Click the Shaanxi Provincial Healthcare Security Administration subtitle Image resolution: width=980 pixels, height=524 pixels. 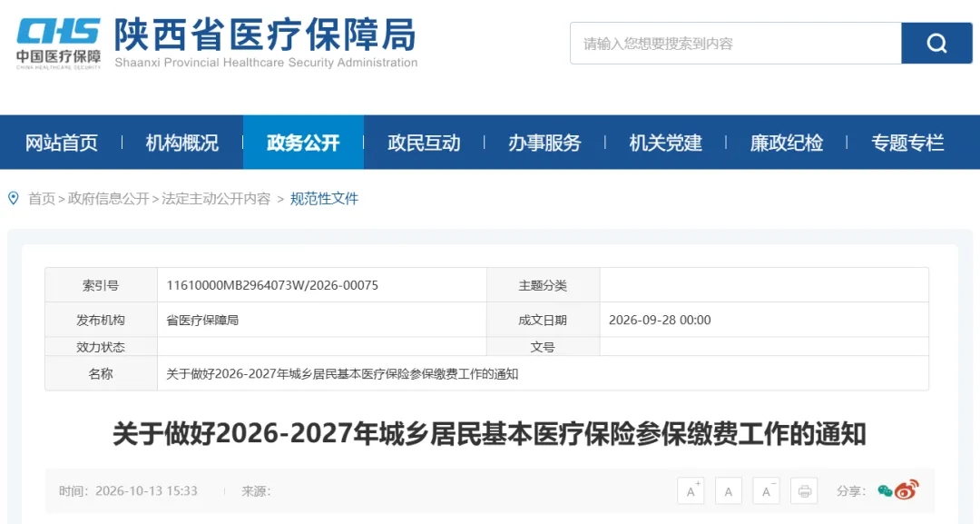[x=266, y=63]
